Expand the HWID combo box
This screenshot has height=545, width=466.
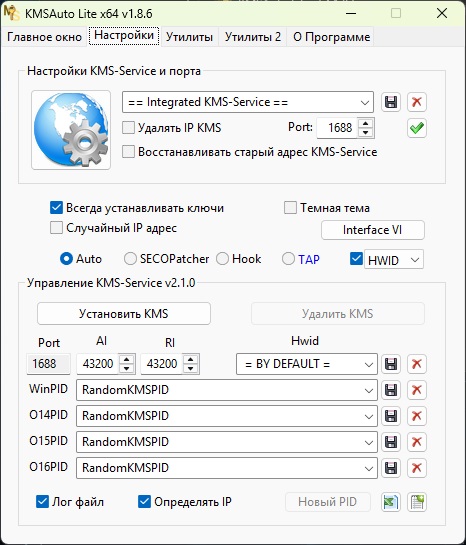(x=394, y=259)
